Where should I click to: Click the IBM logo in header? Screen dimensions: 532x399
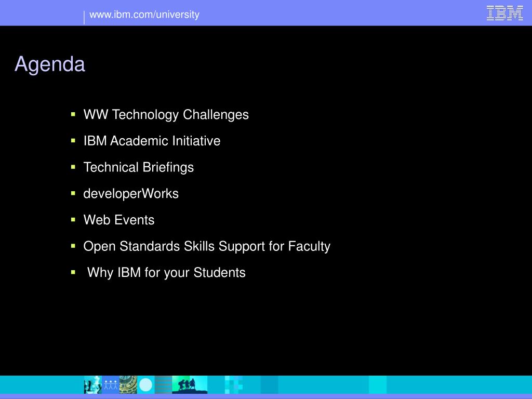[504, 13]
